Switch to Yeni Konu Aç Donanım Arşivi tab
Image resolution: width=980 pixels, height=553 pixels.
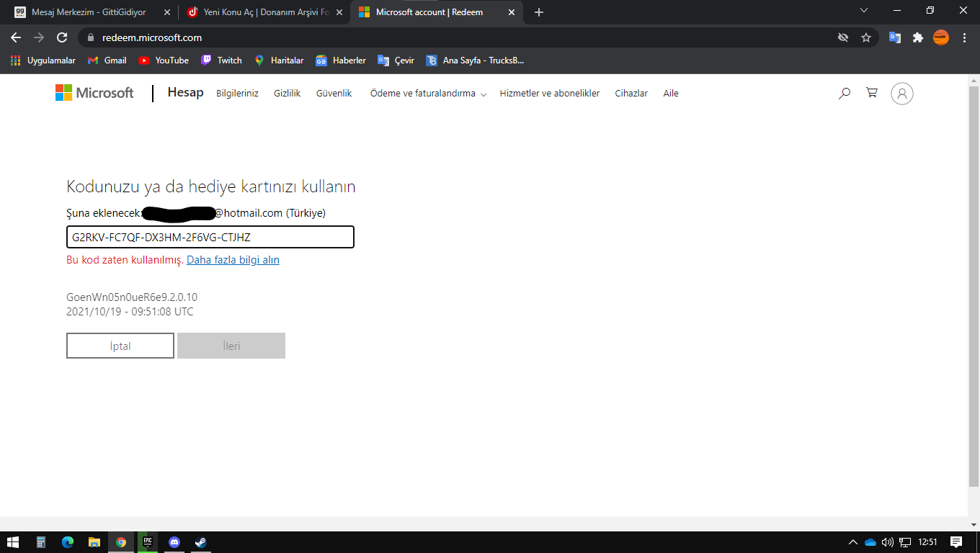click(266, 12)
